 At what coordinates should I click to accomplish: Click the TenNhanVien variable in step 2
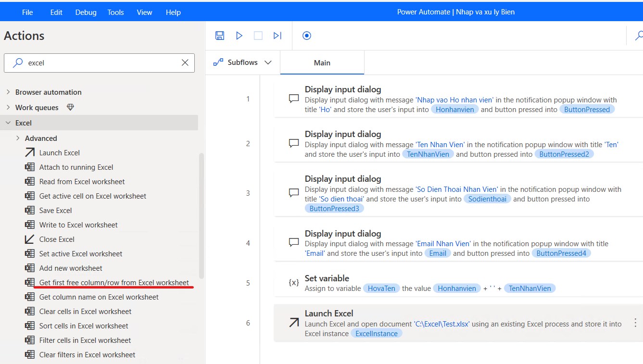click(x=428, y=154)
